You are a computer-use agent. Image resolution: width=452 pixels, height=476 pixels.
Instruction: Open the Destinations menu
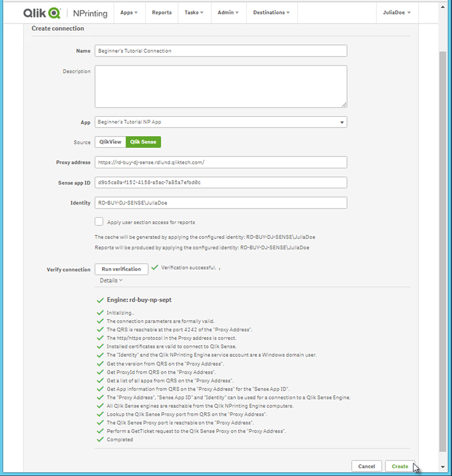[x=272, y=12]
